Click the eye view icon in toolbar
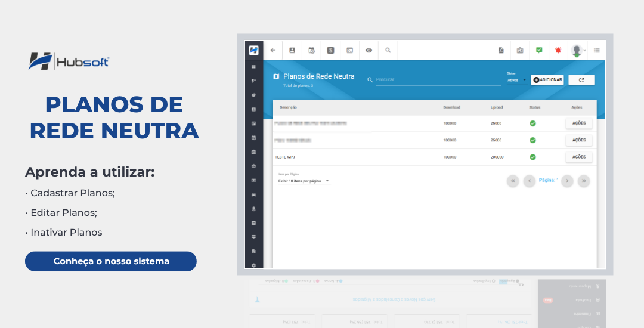This screenshot has height=328, width=644. click(x=369, y=51)
